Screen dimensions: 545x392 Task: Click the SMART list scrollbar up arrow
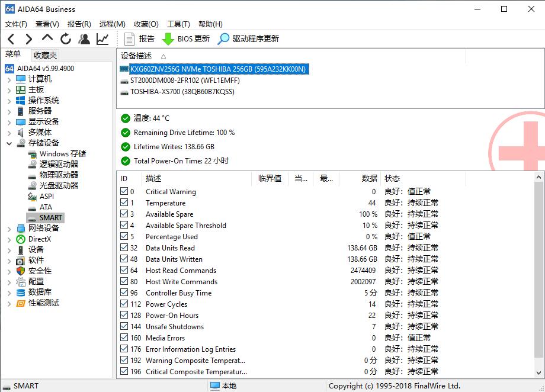[x=538, y=177]
